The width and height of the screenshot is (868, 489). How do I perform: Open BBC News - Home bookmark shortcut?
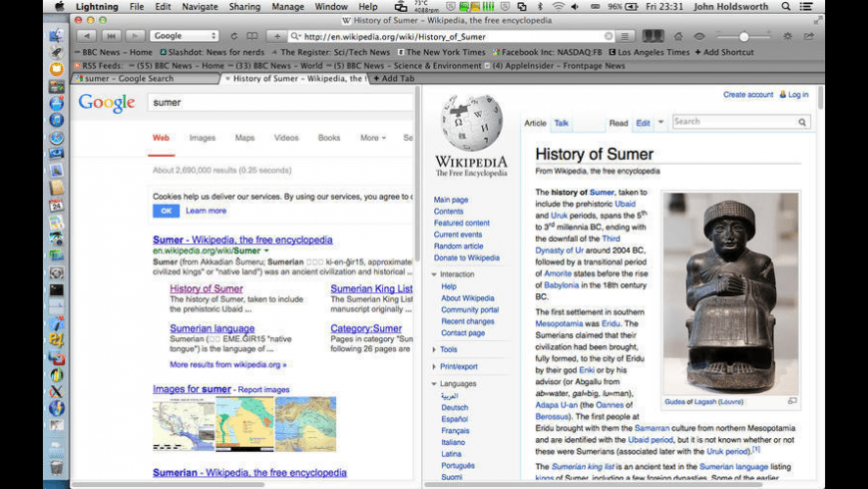click(x=113, y=52)
